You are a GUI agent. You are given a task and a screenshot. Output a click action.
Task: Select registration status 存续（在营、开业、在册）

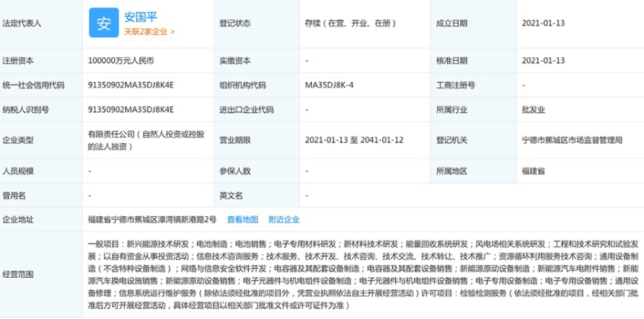(x=350, y=23)
